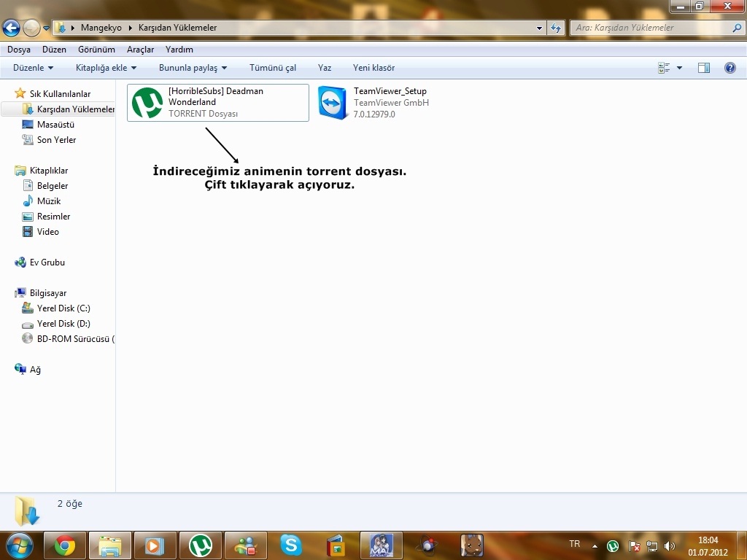Viewport: 747px width, 560px height.
Task: Open the Yardım menu
Action: click(179, 50)
